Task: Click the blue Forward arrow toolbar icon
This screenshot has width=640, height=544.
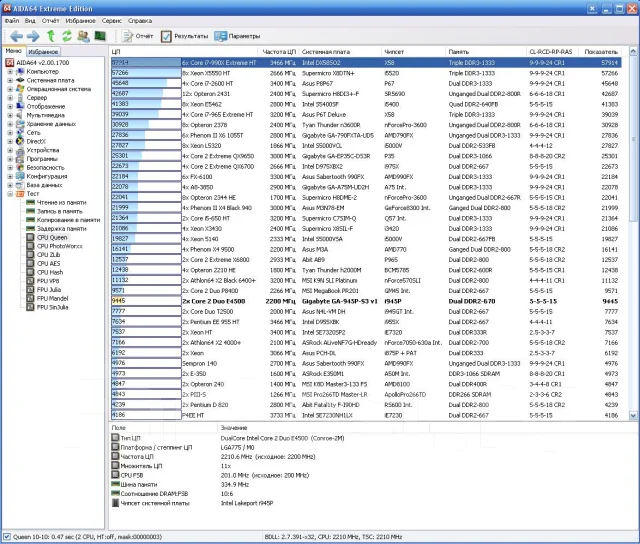Action: (33, 36)
